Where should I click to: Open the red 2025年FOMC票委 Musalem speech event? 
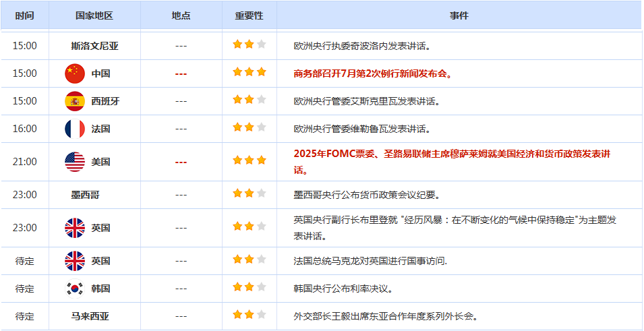452,154
